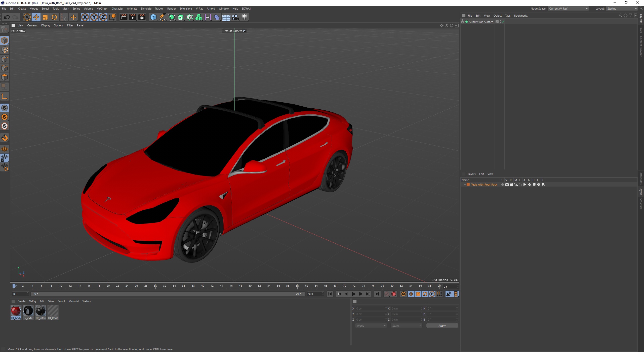Add Subdivision Surface generator icon
Screen dimensions: 644x352
pos(172,17)
